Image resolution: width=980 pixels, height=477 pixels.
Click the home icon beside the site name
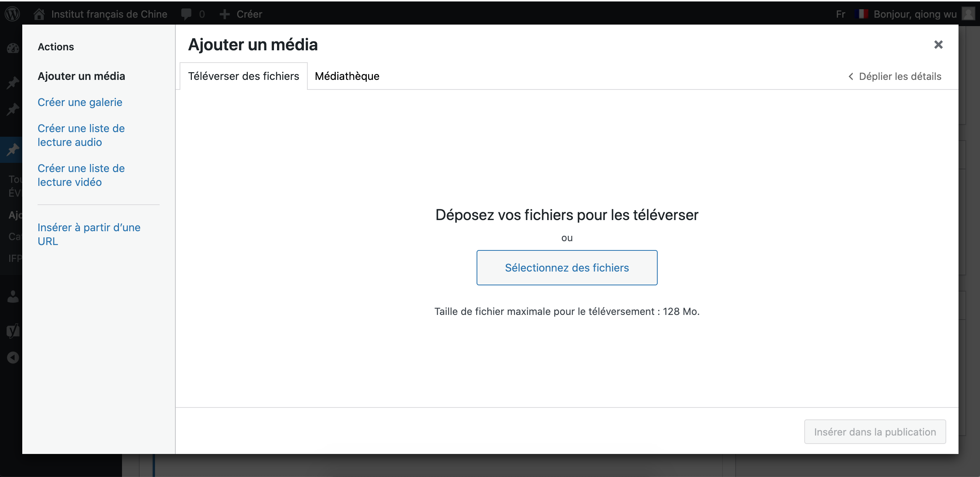click(x=39, y=14)
